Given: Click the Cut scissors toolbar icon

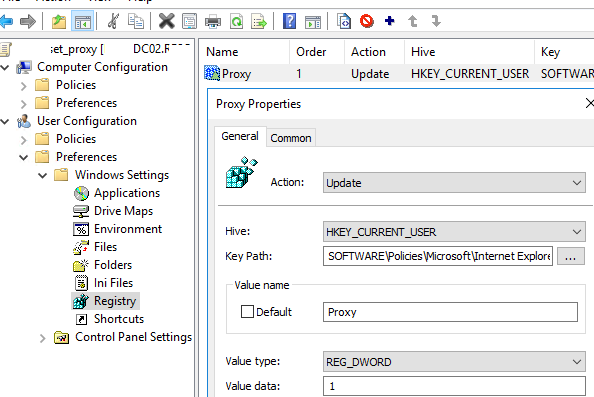Looking at the screenshot, I should tap(113, 21).
